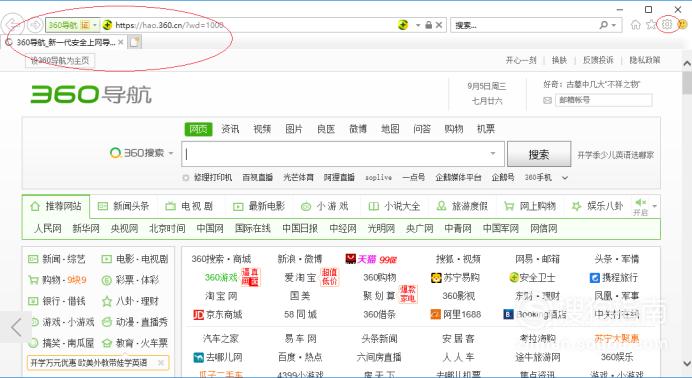Select the 网页 search tab
Screen dimensions: 692x378
point(198,129)
